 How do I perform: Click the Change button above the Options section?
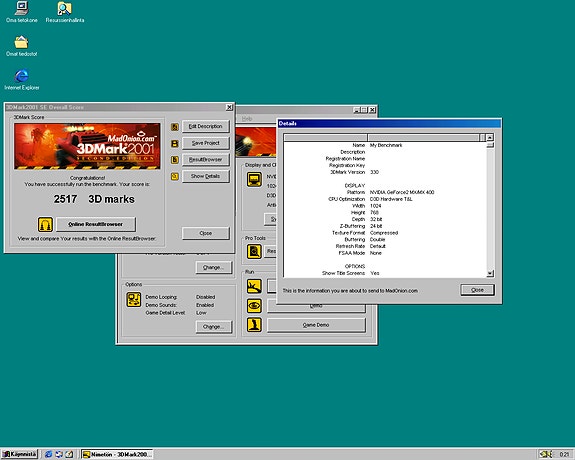(214, 267)
